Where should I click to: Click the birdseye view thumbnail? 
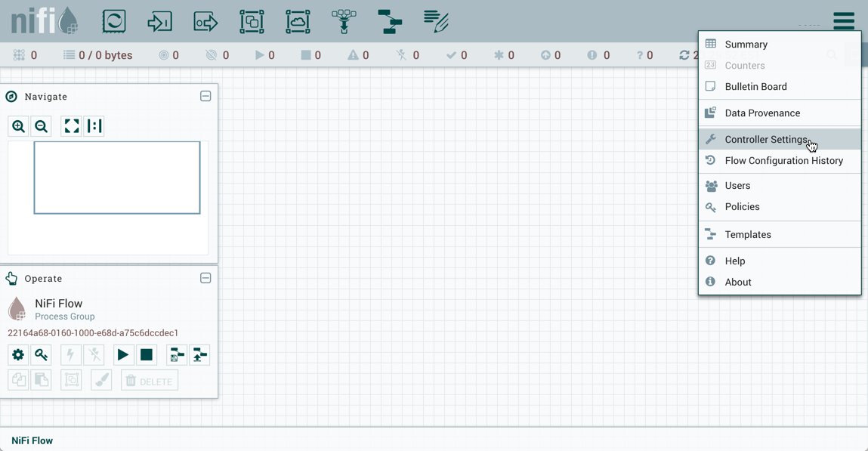coord(117,178)
